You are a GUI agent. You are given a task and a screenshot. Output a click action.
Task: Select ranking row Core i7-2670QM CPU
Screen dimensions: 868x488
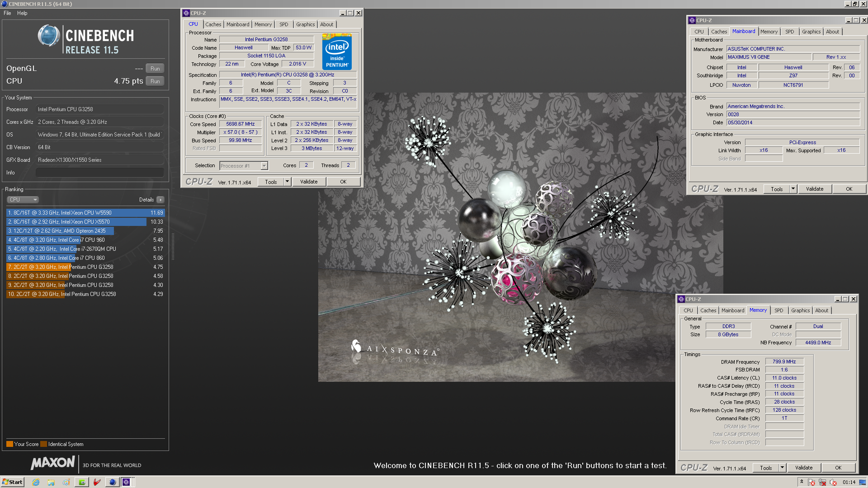(85, 249)
